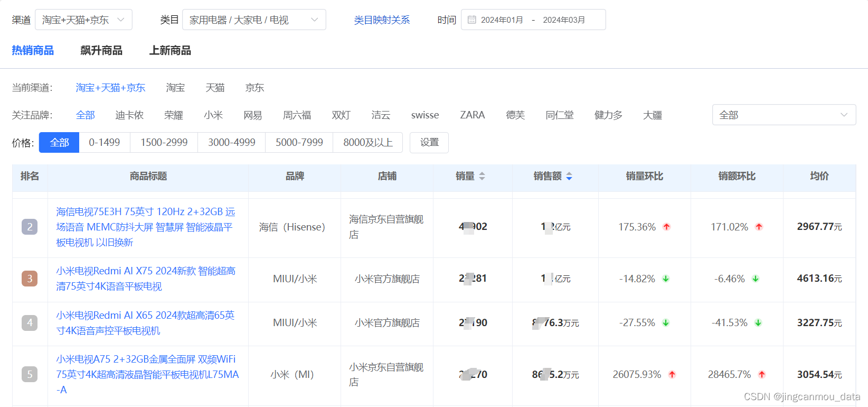Filter by brand 网易
Image resolution: width=868 pixels, height=407 pixels.
pos(252,115)
